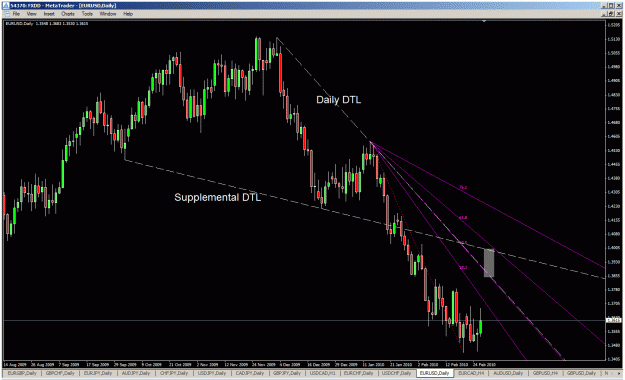This screenshot has height=380, width=625.
Task: Click the chart shift triangle marker at top
Action: click(484, 21)
